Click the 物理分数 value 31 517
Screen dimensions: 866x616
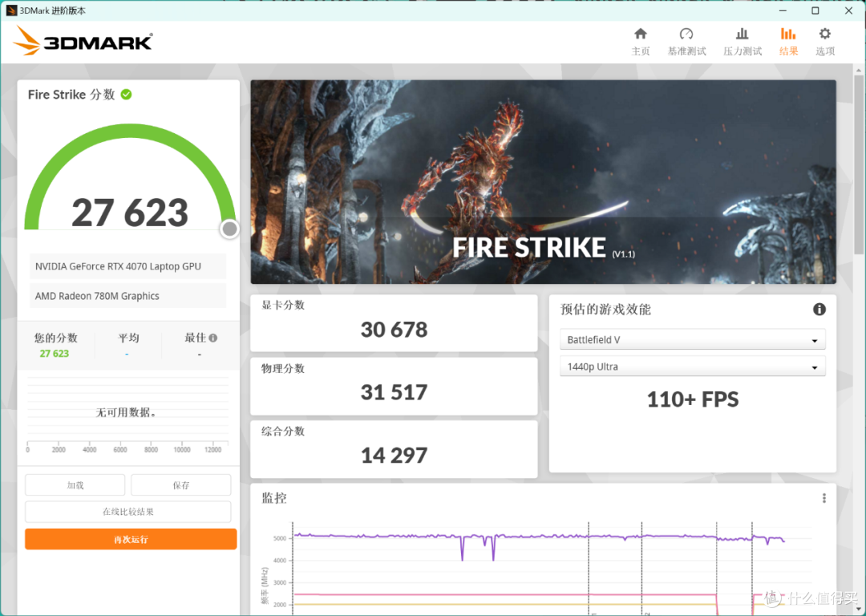tap(394, 392)
